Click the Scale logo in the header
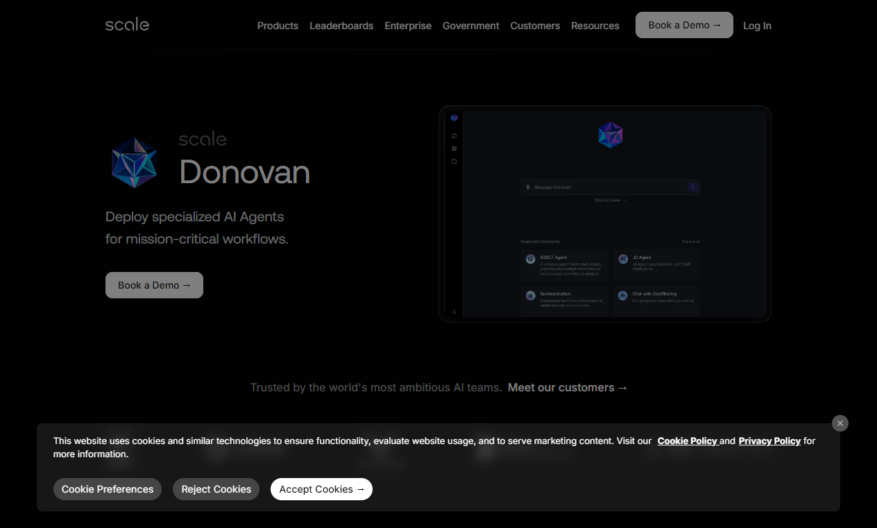The width and height of the screenshot is (877, 528). coord(127,25)
